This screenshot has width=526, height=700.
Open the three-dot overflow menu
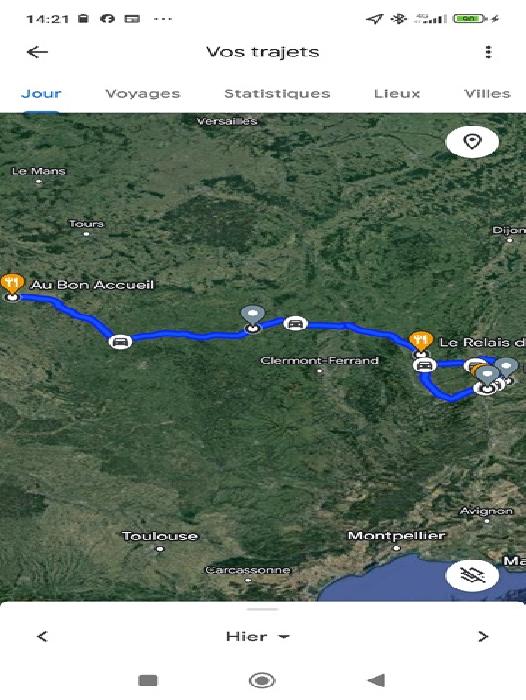coord(488,52)
